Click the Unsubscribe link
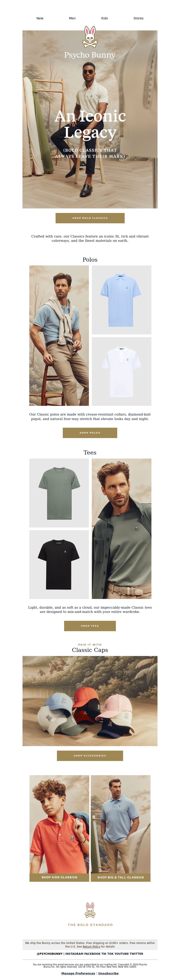This screenshot has height=980, width=180. (x=108, y=973)
